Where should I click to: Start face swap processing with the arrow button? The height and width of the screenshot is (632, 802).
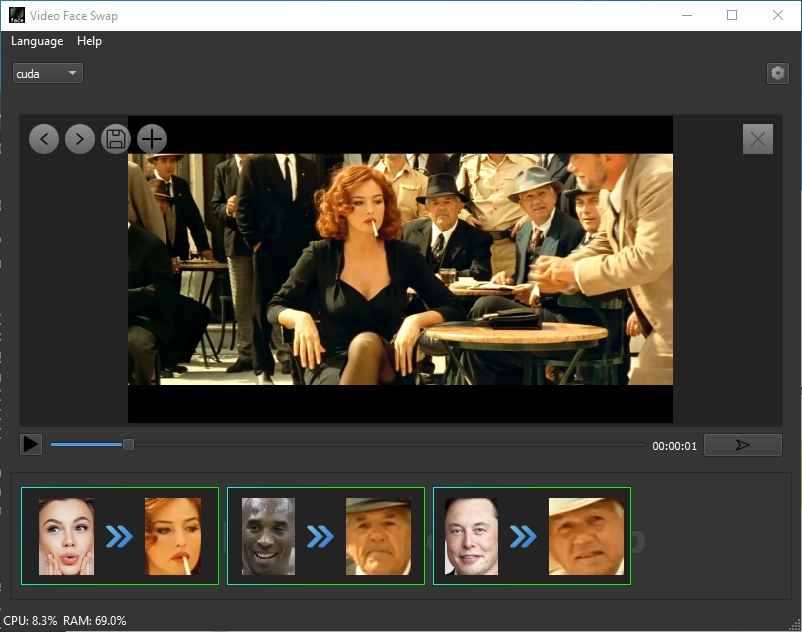(743, 445)
